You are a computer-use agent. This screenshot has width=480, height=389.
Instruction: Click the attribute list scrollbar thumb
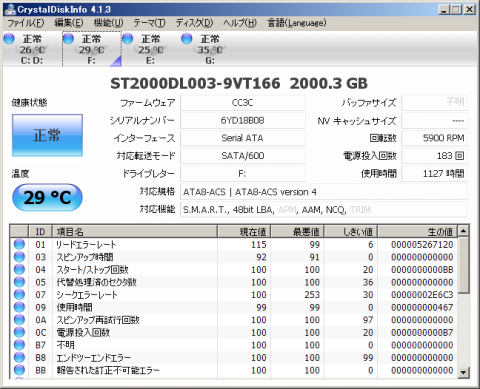tap(463, 265)
